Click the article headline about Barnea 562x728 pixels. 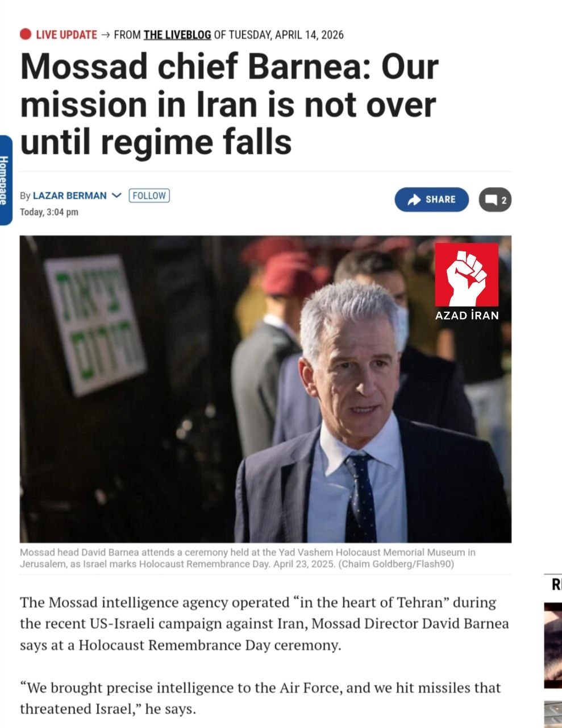point(230,104)
